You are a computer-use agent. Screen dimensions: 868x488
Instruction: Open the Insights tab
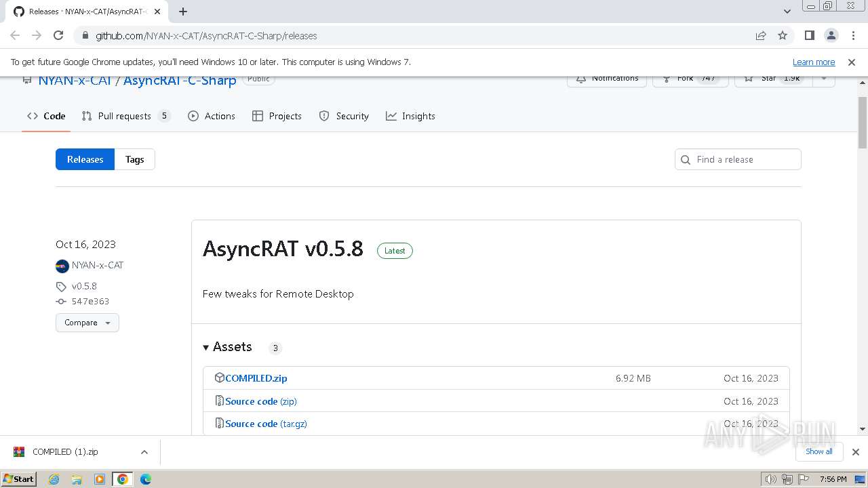pos(410,116)
